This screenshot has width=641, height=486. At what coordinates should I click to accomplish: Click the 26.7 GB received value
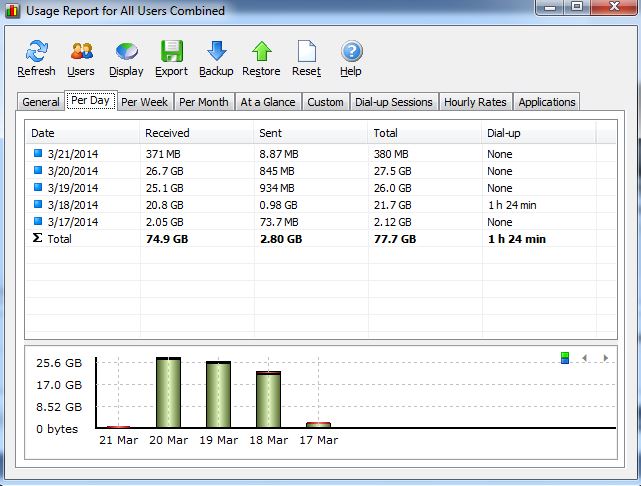pyautogui.click(x=165, y=171)
